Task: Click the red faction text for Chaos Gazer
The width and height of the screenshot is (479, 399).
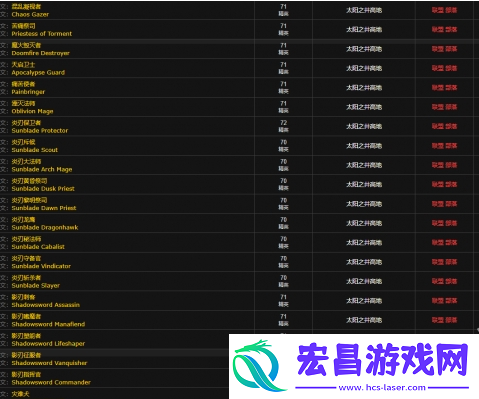Action: pyautogui.click(x=444, y=10)
